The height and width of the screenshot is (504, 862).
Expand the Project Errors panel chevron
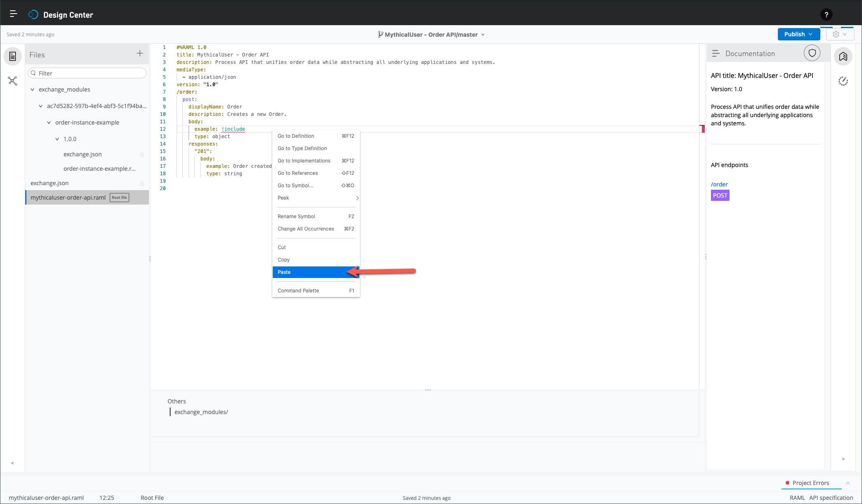pos(848,483)
